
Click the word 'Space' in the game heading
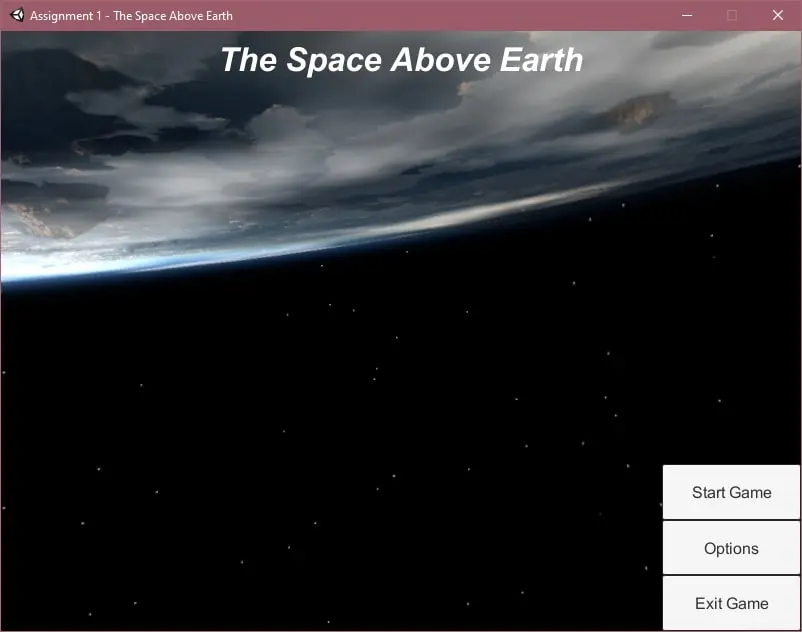335,60
